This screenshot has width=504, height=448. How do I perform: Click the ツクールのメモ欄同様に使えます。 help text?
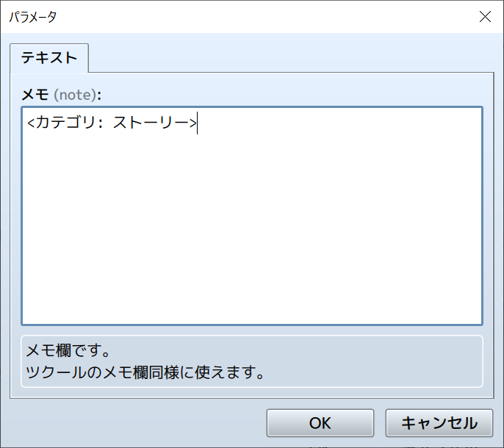coord(145,372)
